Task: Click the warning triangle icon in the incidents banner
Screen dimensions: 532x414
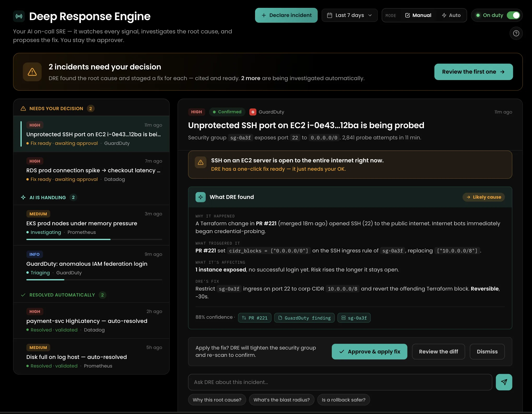Action: [x=32, y=72]
